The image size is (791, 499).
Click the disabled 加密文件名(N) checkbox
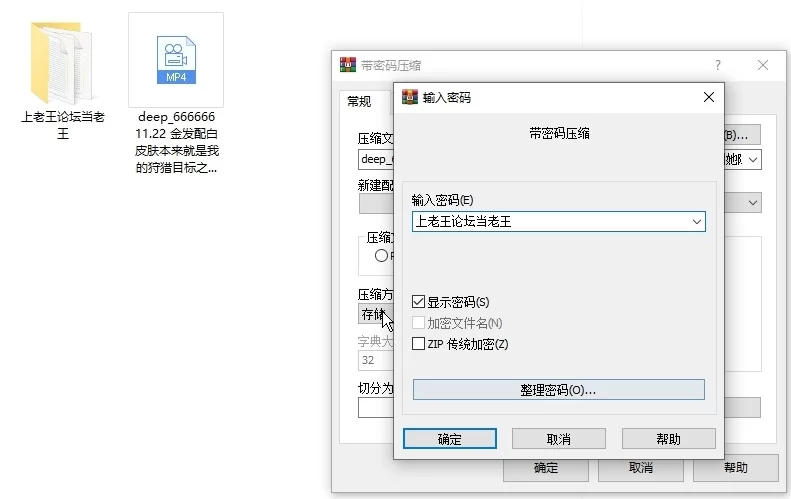(418, 323)
